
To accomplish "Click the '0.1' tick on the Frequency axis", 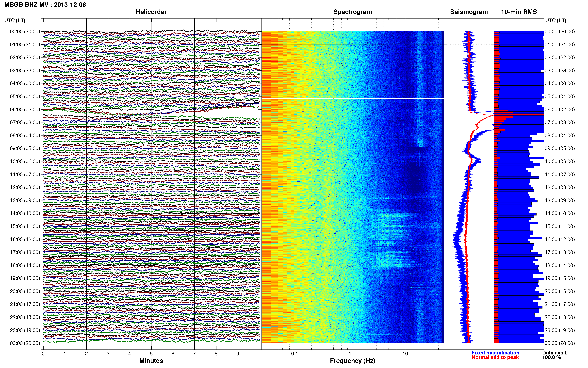I will tap(295, 354).
